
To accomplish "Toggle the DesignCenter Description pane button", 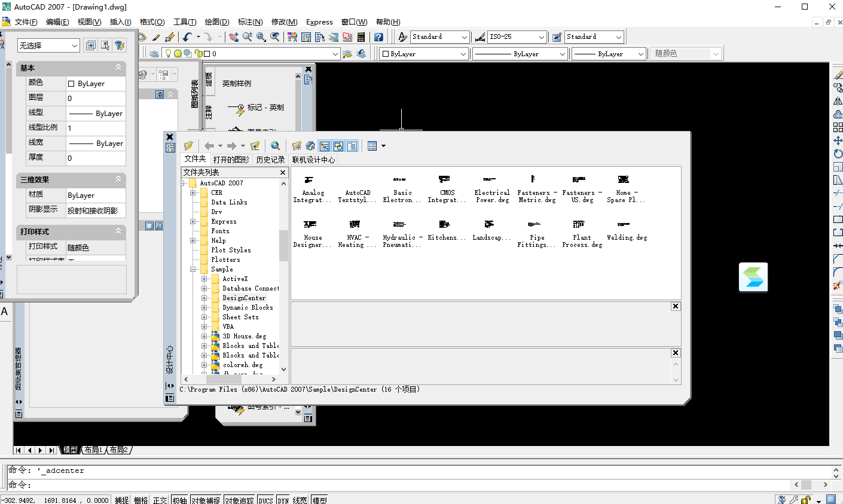I will [352, 146].
